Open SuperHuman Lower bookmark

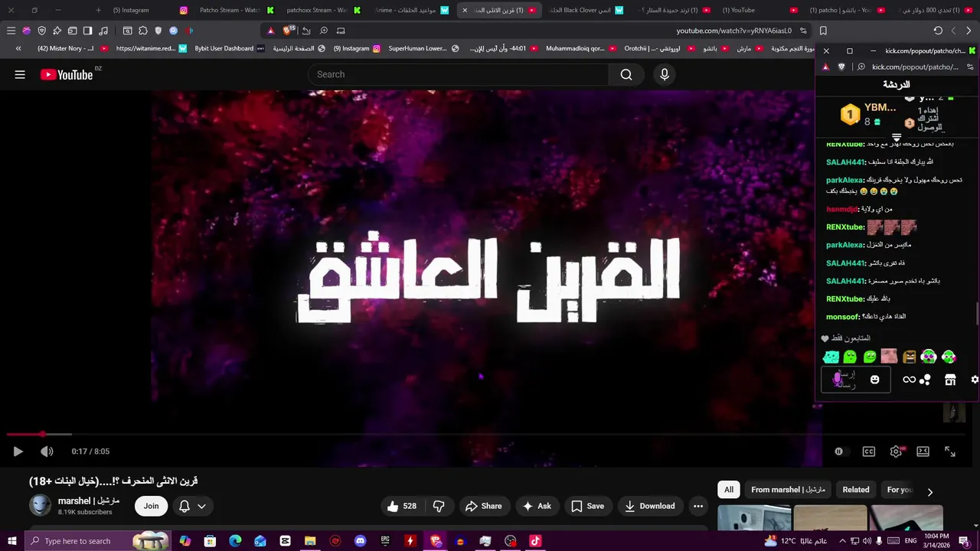[423, 48]
